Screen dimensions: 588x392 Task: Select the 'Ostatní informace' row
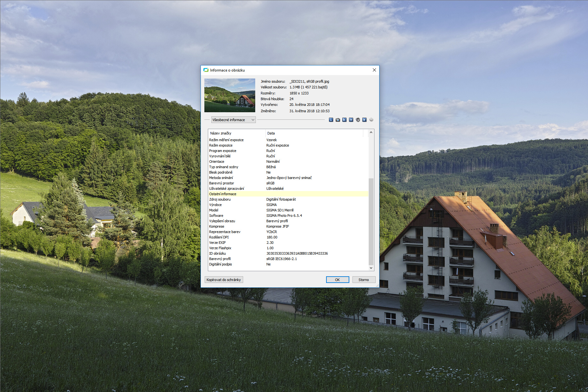coord(223,194)
